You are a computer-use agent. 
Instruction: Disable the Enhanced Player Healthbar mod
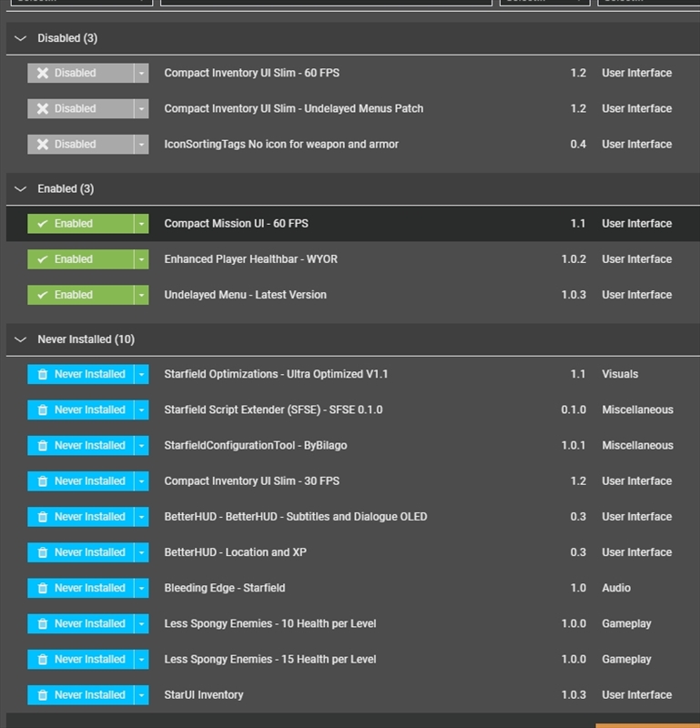(x=80, y=259)
